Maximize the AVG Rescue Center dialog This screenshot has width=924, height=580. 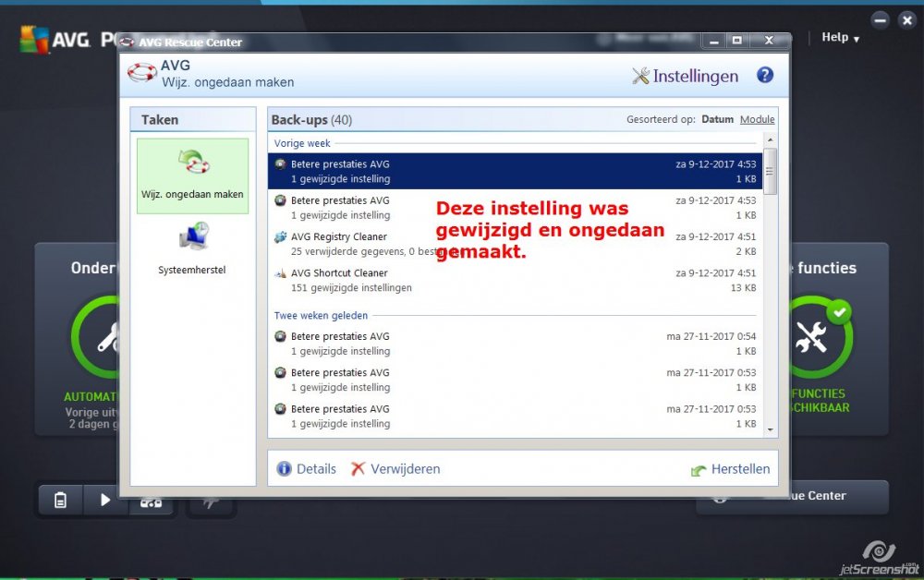[x=737, y=40]
